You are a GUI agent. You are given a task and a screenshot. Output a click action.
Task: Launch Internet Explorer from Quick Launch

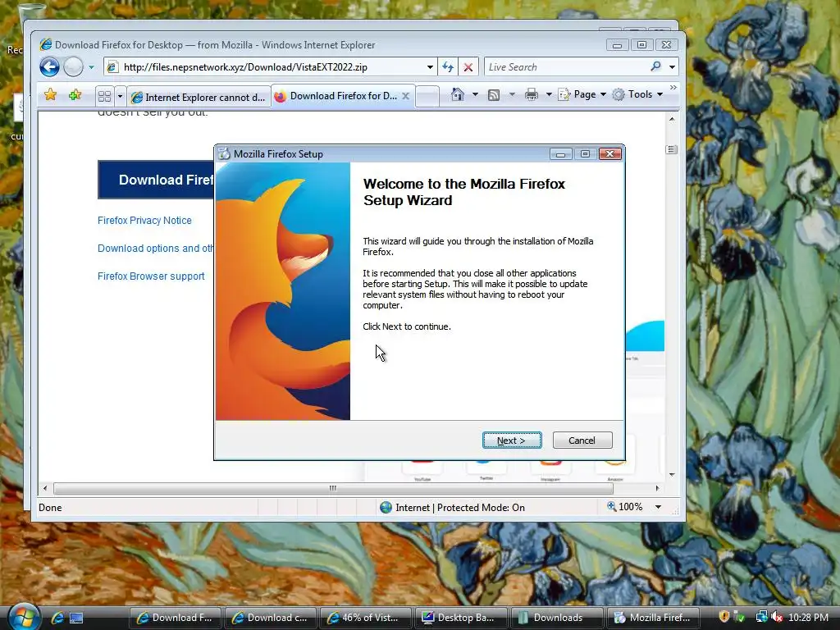pos(57,618)
